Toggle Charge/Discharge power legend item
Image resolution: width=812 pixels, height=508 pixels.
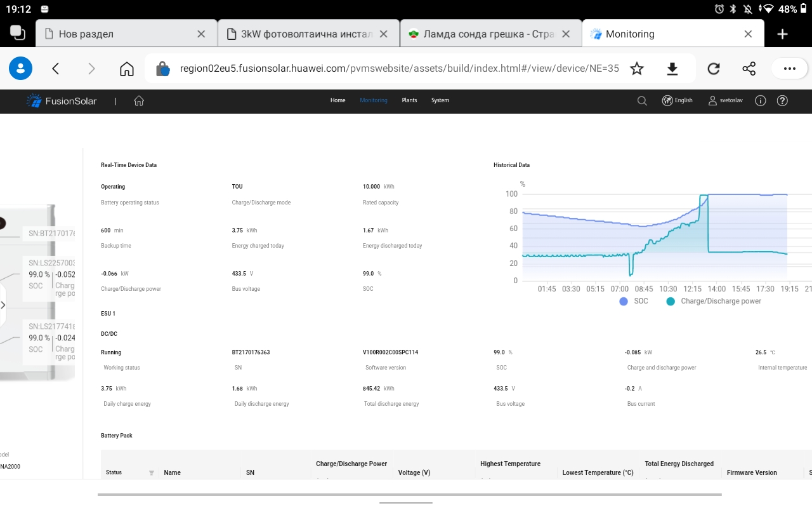pyautogui.click(x=714, y=301)
